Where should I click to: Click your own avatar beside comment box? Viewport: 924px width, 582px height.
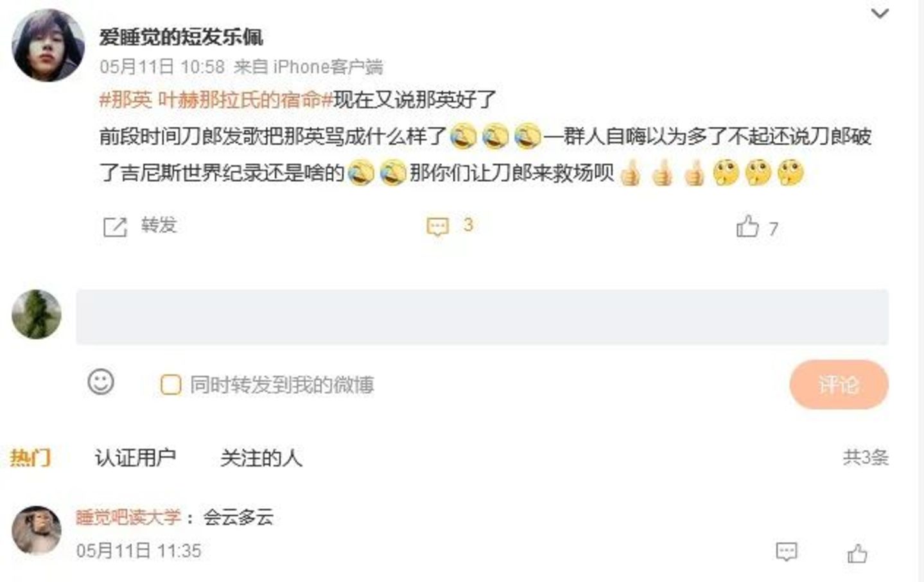tap(37, 314)
